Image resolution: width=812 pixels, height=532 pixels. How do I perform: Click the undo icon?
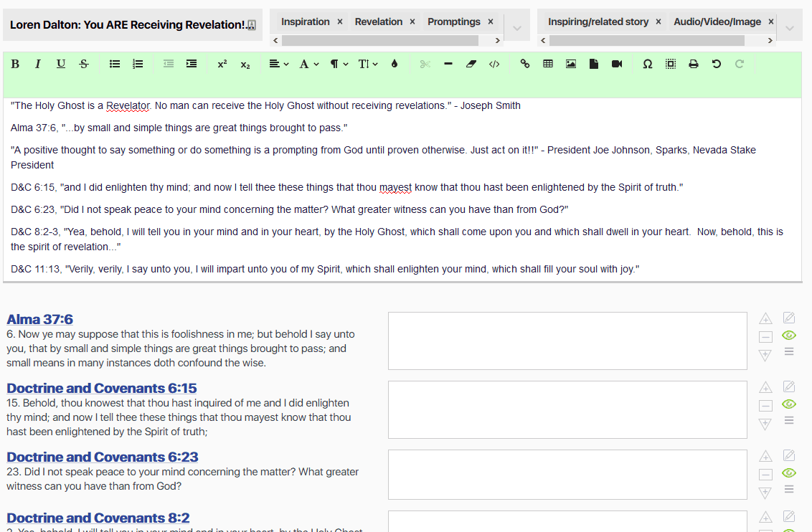point(717,64)
